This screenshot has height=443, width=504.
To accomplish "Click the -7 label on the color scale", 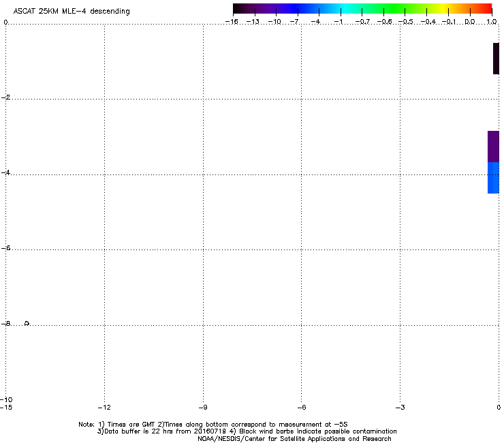I will click(x=295, y=22).
